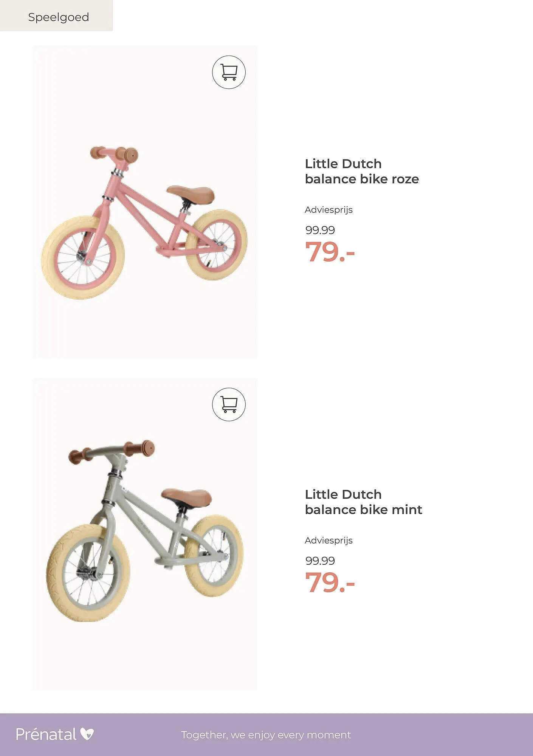Open the Little Dutch balance bike roze title

click(x=361, y=171)
